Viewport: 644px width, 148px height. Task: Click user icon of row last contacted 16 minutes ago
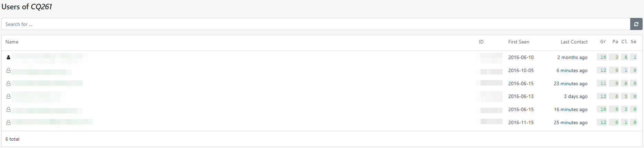8,109
